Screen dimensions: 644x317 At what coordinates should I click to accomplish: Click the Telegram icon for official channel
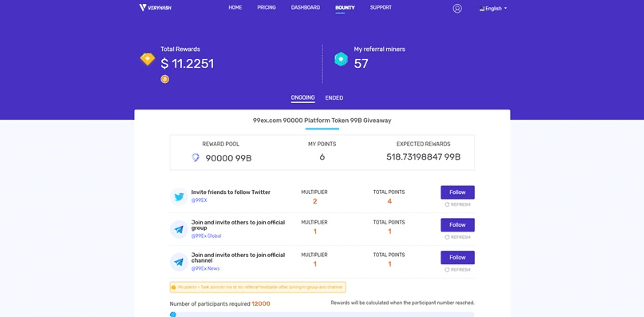tap(179, 262)
